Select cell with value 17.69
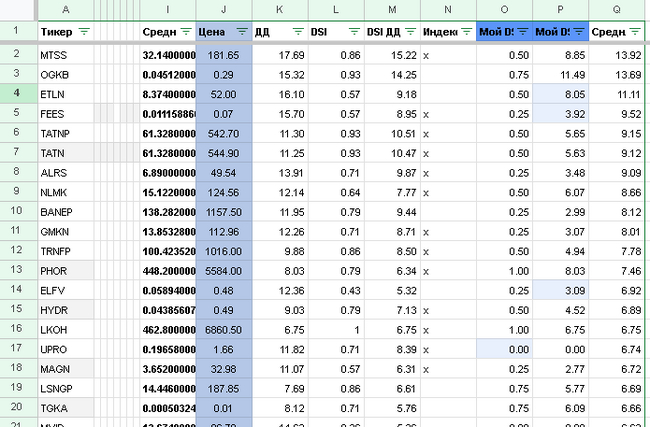The width and height of the screenshot is (650, 427). point(280,55)
